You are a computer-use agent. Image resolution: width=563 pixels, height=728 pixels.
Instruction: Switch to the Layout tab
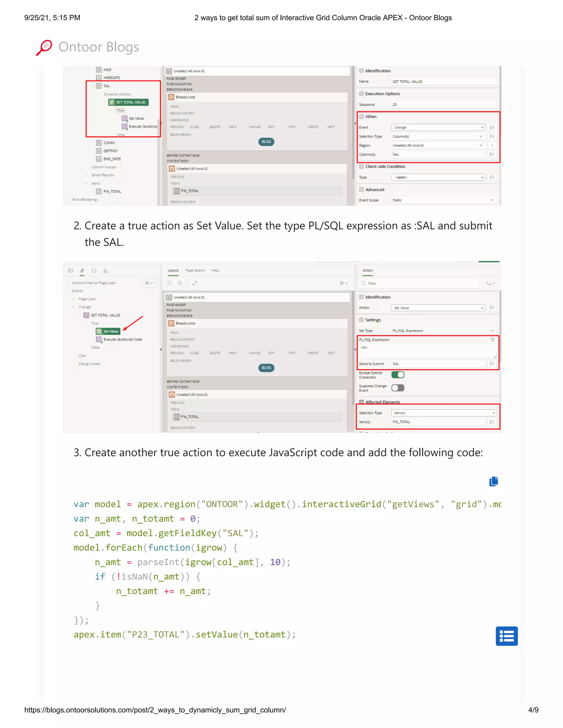pyautogui.click(x=173, y=270)
